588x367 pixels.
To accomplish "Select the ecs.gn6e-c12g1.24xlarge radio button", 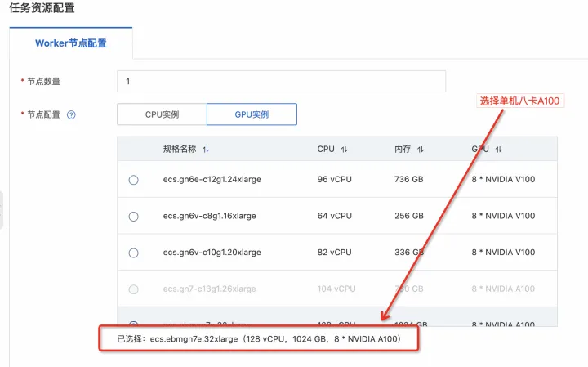I will pyautogui.click(x=133, y=180).
